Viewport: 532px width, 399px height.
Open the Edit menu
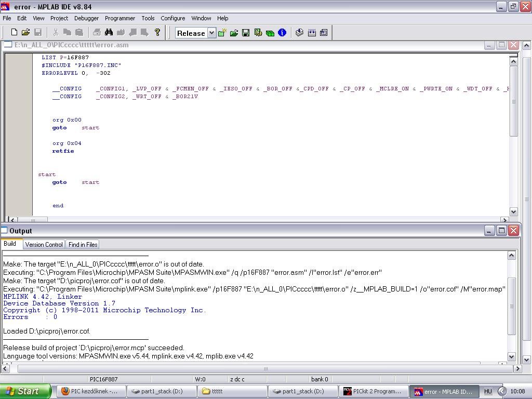tap(22, 18)
